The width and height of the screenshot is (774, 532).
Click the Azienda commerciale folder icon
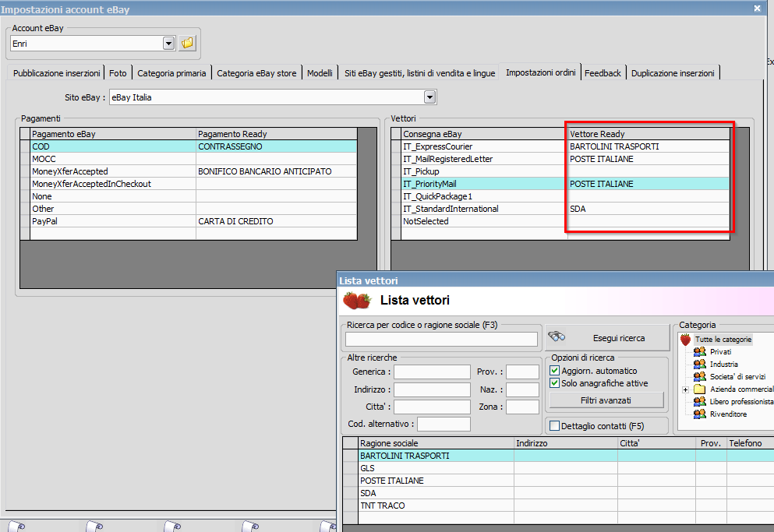pyautogui.click(x=699, y=389)
